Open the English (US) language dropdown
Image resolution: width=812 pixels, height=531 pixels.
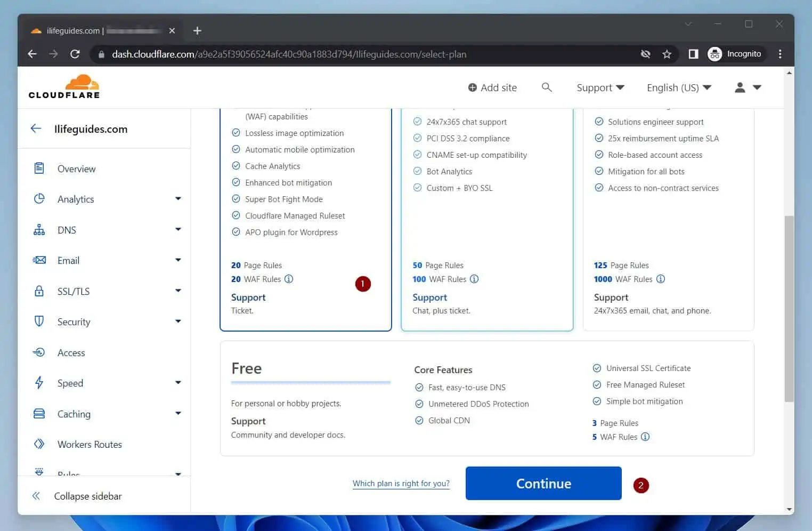(679, 87)
